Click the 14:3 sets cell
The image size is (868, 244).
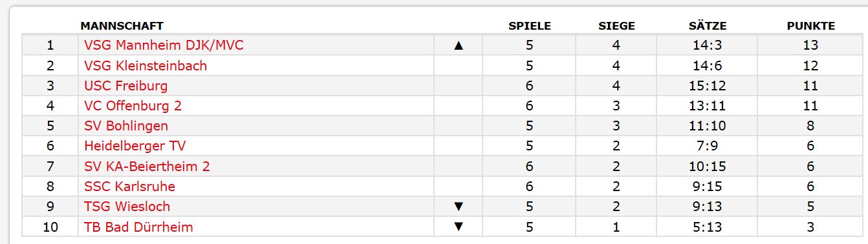pos(707,45)
